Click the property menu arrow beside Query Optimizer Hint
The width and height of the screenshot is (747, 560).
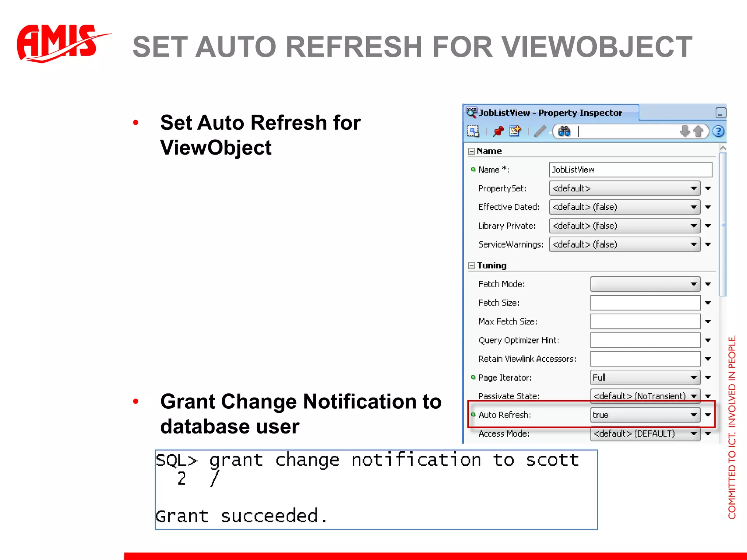click(x=708, y=340)
